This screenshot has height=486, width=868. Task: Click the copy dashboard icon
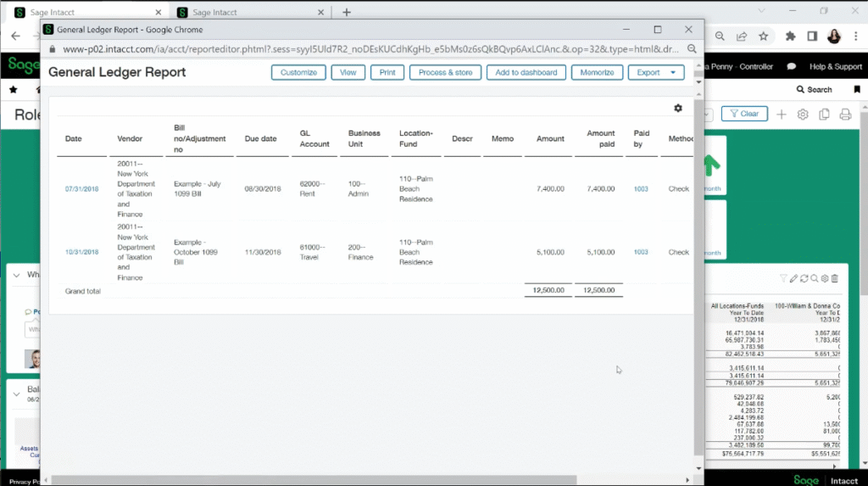[x=824, y=115]
